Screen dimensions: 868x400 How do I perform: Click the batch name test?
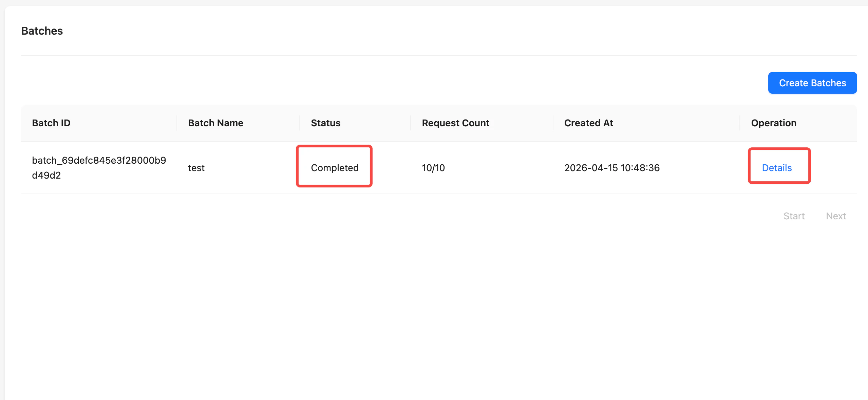[196, 168]
